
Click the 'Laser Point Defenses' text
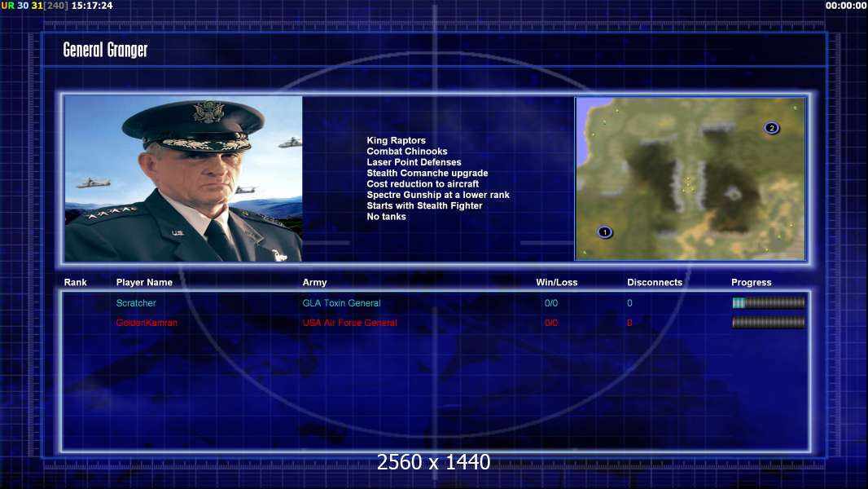pyautogui.click(x=414, y=161)
